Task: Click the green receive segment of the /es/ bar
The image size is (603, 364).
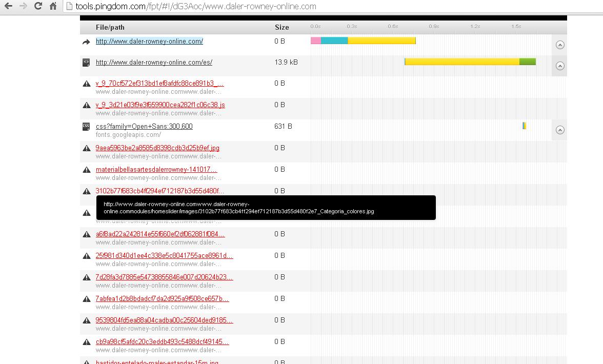Action: 528,62
